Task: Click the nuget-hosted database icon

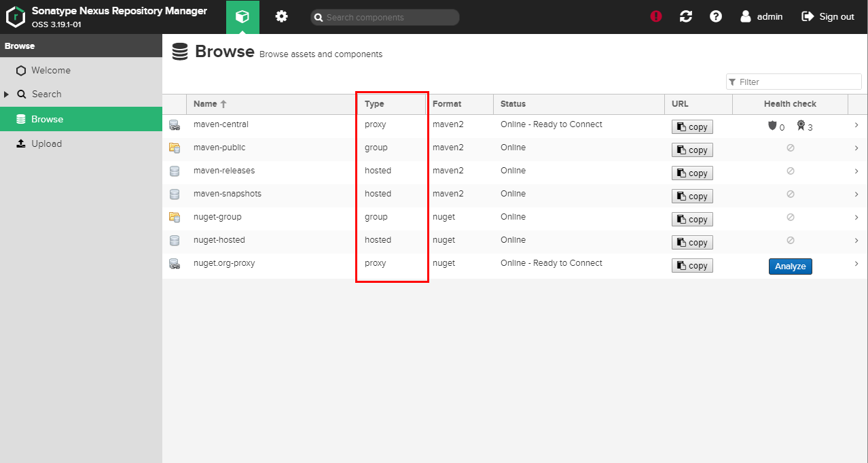Action: [175, 240]
